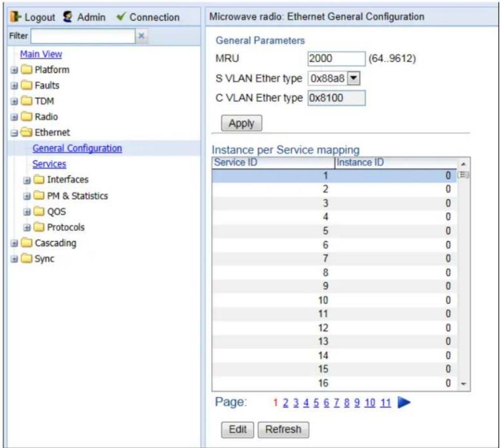Expand the Protocols tree node
The height and width of the screenshot is (448, 501).
tap(27, 228)
